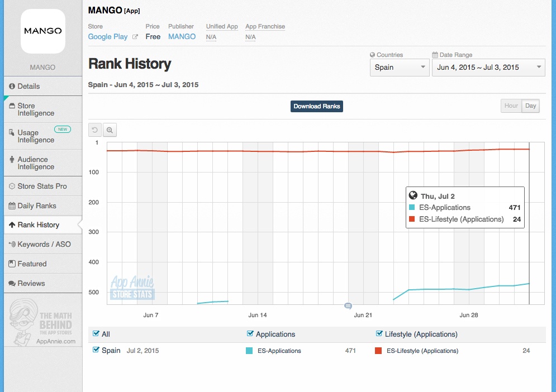Click the NEW badge on Usage Intelligence
This screenshot has height=392, width=556.
[63, 130]
